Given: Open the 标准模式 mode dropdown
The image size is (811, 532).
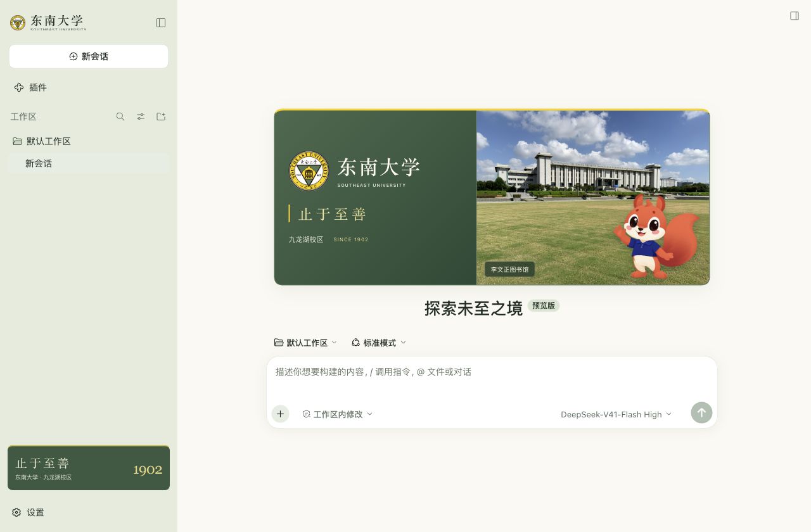Looking at the screenshot, I should pos(378,343).
